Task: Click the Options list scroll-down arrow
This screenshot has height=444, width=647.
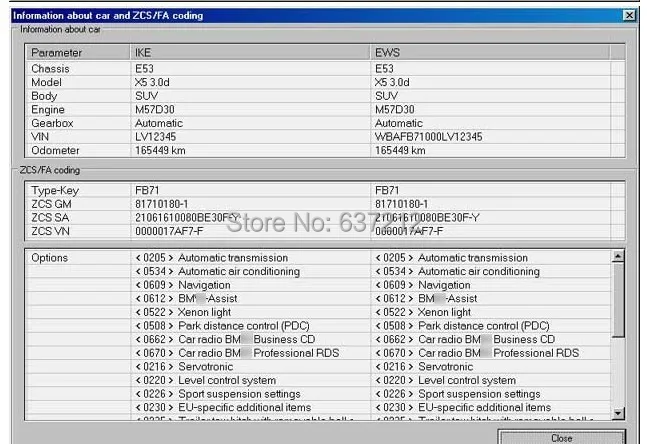Action: [x=618, y=413]
